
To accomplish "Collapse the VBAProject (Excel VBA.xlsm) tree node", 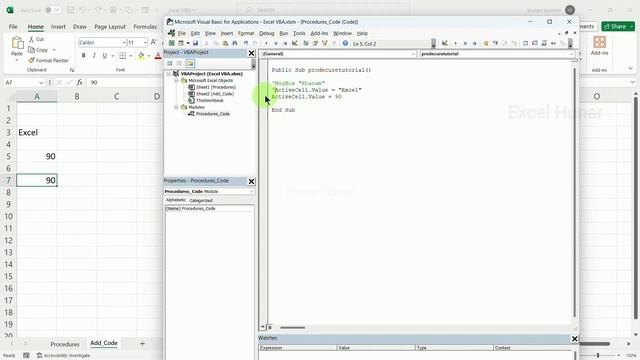I will pos(169,74).
